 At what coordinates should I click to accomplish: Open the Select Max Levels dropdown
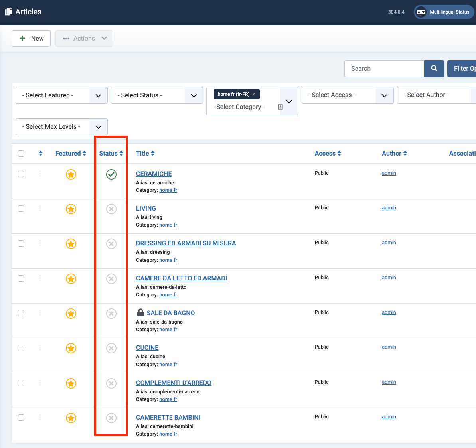61,127
